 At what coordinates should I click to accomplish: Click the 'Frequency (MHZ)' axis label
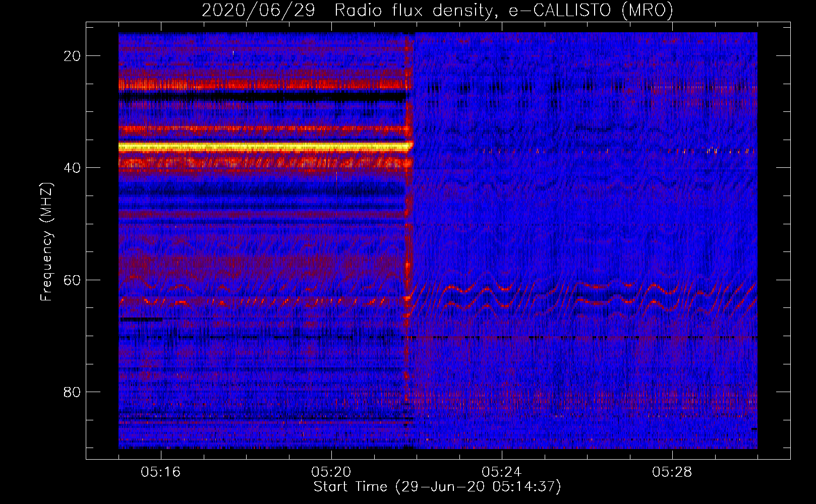tap(46, 242)
